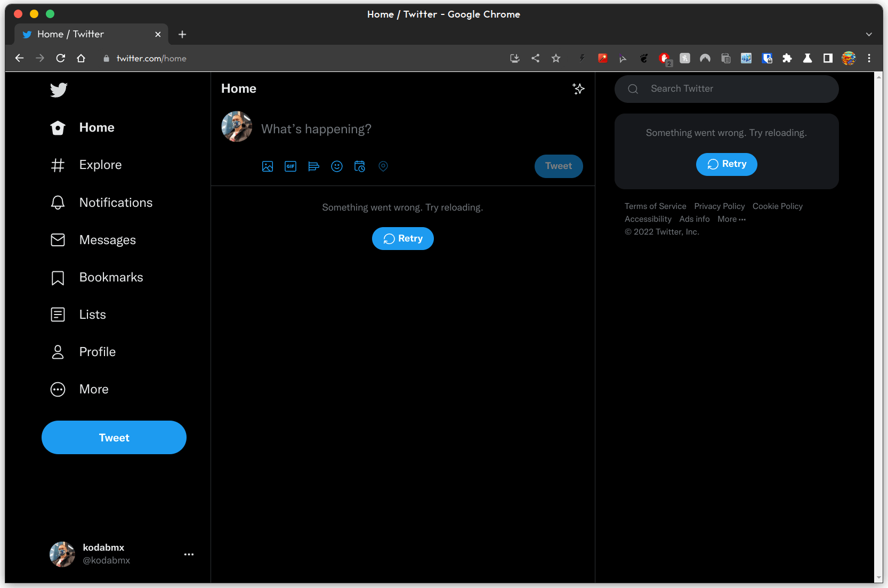This screenshot has height=588, width=888.
Task: Open the Extensions puzzle icon
Action: (x=787, y=58)
